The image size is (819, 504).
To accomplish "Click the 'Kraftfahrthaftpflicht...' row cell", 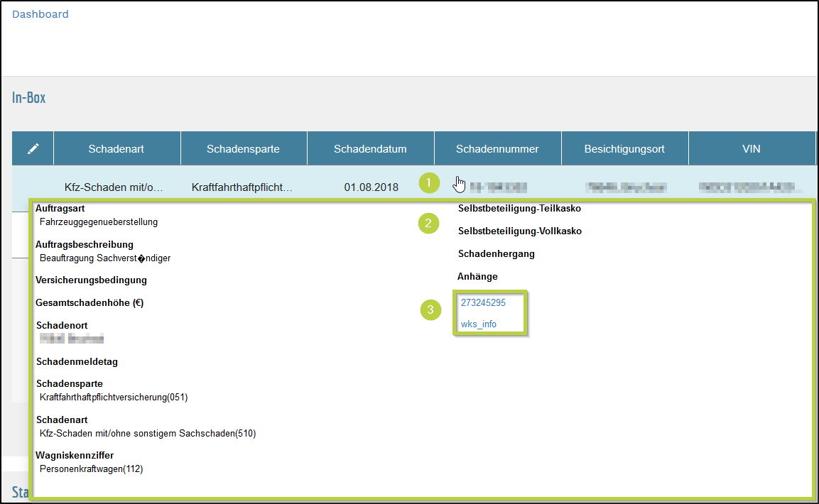I will 242,187.
